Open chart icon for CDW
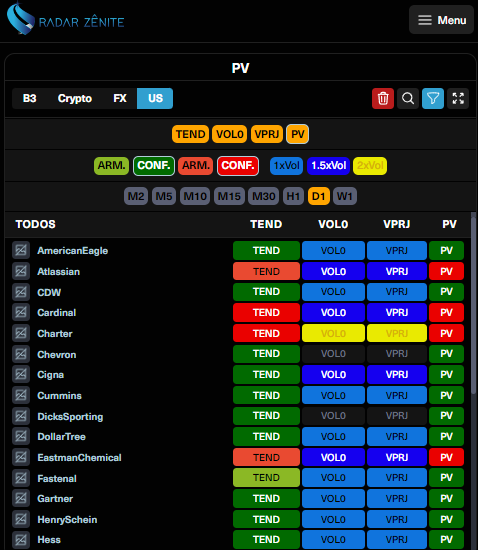This screenshot has height=550, width=478. click(21, 292)
